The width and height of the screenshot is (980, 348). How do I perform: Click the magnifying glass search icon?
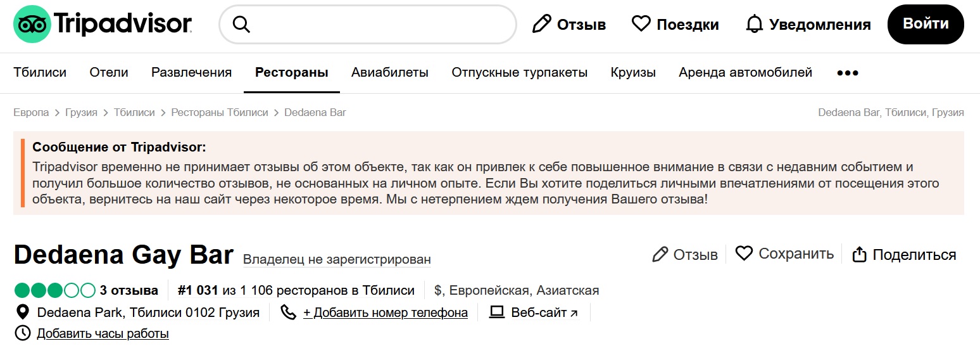click(242, 25)
